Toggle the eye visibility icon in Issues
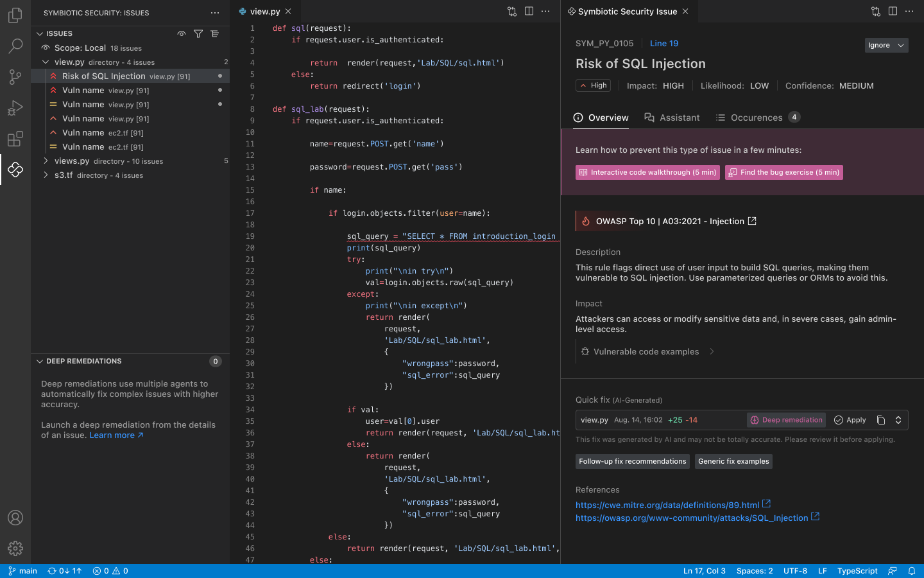Image resolution: width=924 pixels, height=578 pixels. (x=182, y=33)
